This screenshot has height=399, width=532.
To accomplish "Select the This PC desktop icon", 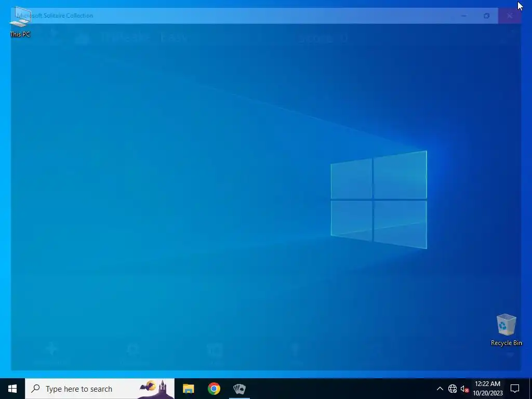I will click(x=20, y=22).
